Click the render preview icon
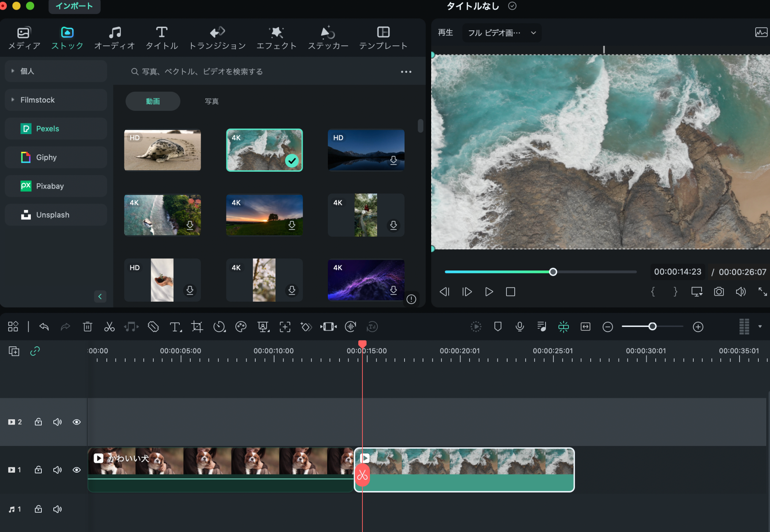The image size is (770, 532). [476, 326]
